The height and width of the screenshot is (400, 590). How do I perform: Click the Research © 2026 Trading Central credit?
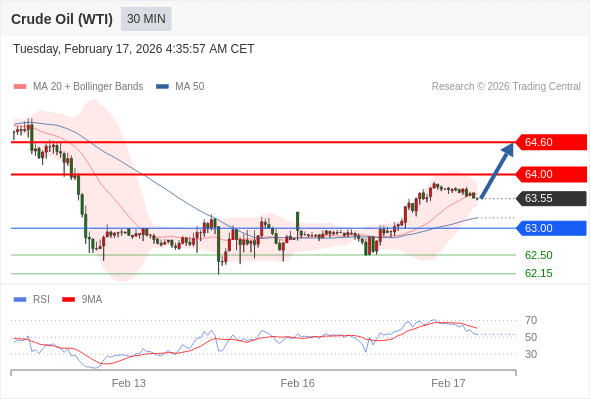click(x=506, y=87)
